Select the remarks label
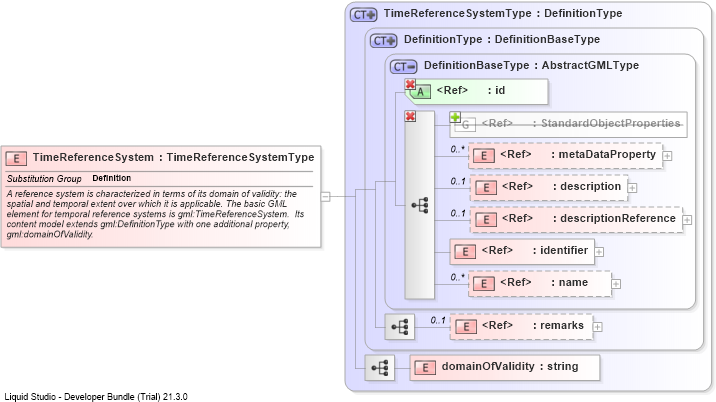 click(x=533, y=325)
